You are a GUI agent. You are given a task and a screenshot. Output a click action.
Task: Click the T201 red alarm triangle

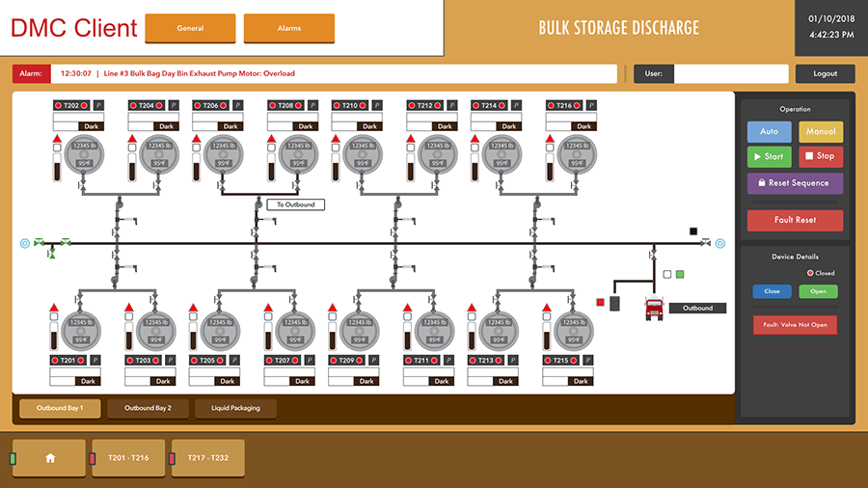54,308
